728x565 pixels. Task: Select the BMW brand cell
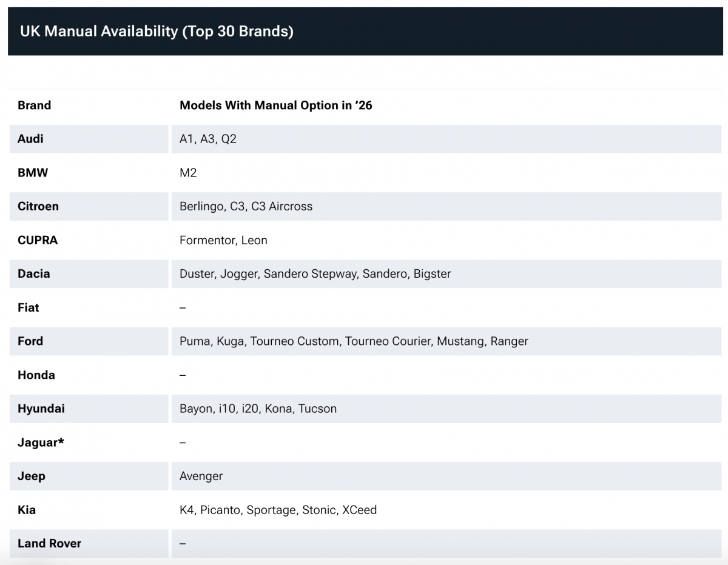pos(33,173)
